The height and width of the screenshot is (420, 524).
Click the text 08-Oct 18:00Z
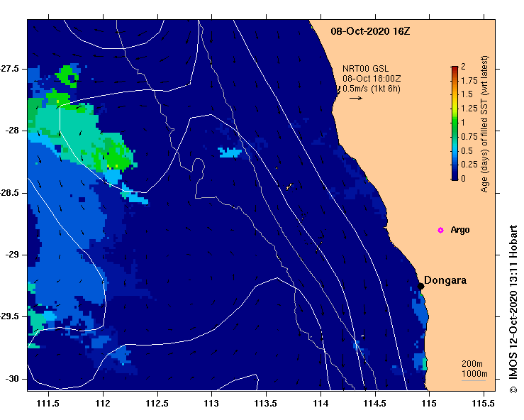click(372, 79)
